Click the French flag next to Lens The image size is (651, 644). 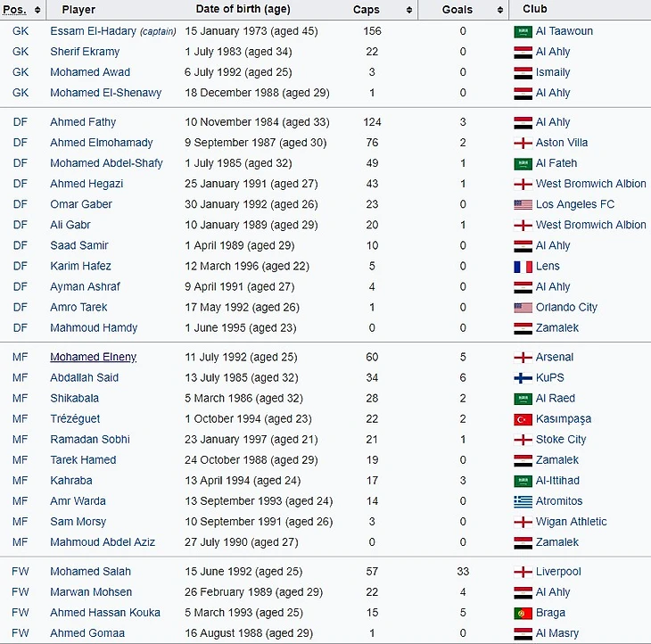point(523,266)
